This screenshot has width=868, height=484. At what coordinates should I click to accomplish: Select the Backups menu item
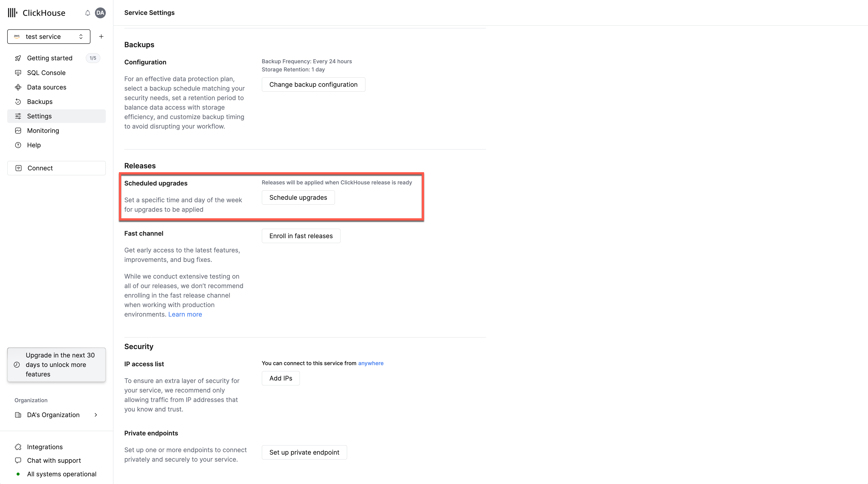(x=39, y=101)
